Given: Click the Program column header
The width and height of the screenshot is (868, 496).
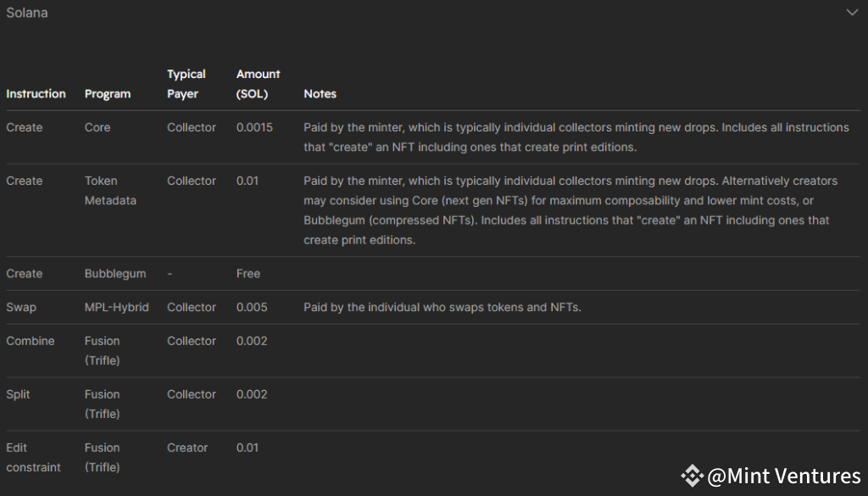Looking at the screenshot, I should (x=108, y=94).
